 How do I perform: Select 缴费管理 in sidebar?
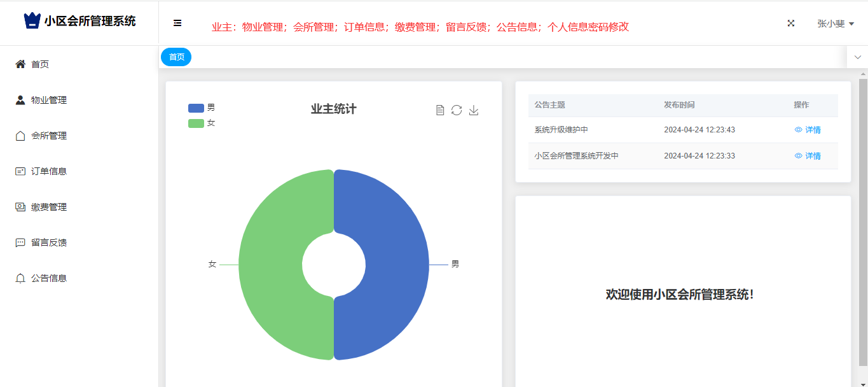(49, 207)
